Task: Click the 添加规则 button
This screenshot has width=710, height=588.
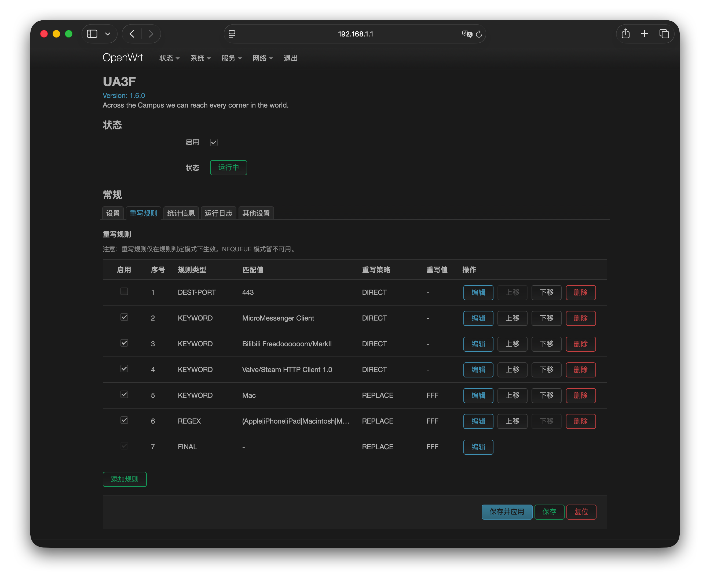Action: [x=125, y=479]
